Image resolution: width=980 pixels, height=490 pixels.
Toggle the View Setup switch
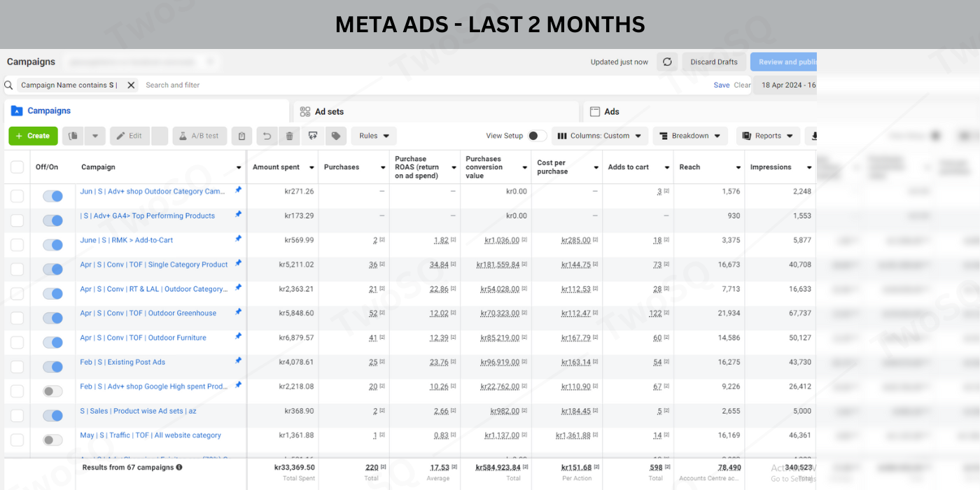coord(537,136)
